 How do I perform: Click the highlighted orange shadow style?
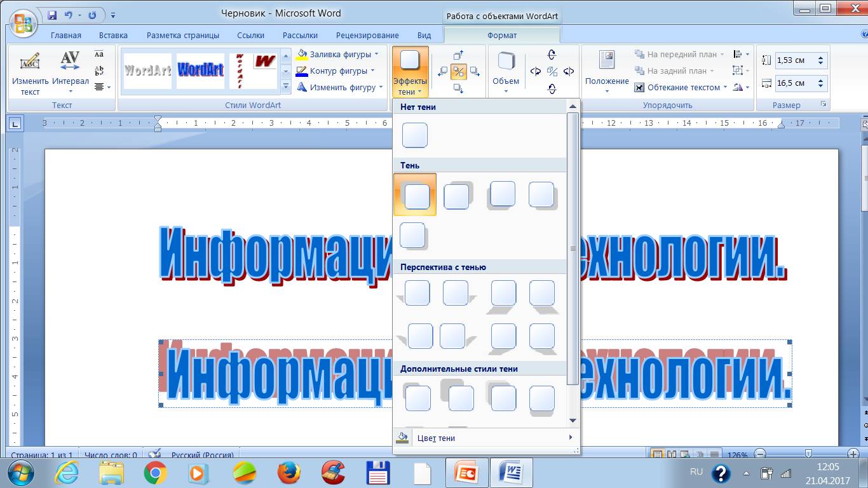click(415, 194)
